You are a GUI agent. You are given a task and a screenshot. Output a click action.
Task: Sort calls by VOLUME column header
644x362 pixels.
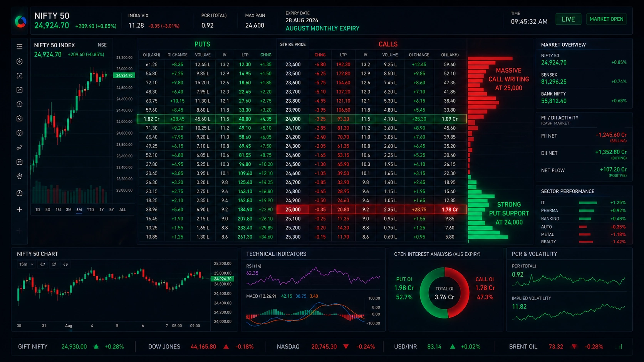390,55
